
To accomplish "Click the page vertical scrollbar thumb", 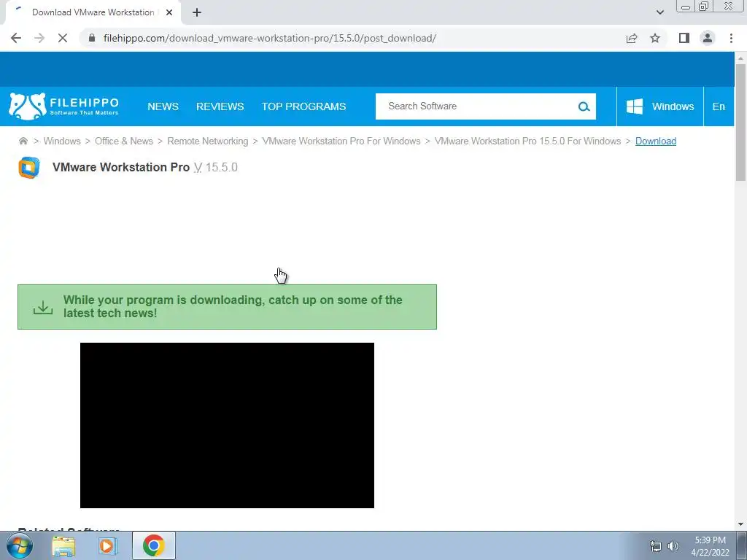I will [740, 122].
